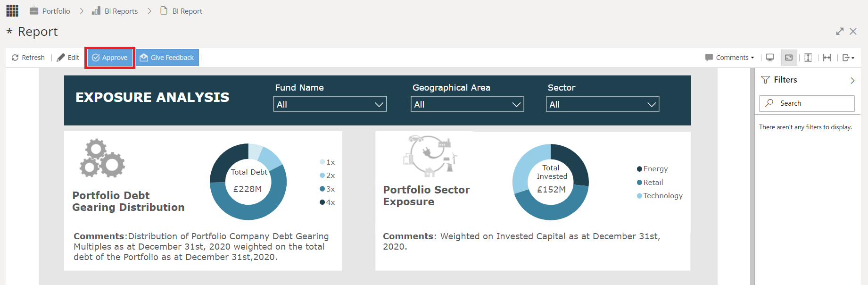Select the 4x legend item
This screenshot has width=868, height=285.
click(327, 202)
